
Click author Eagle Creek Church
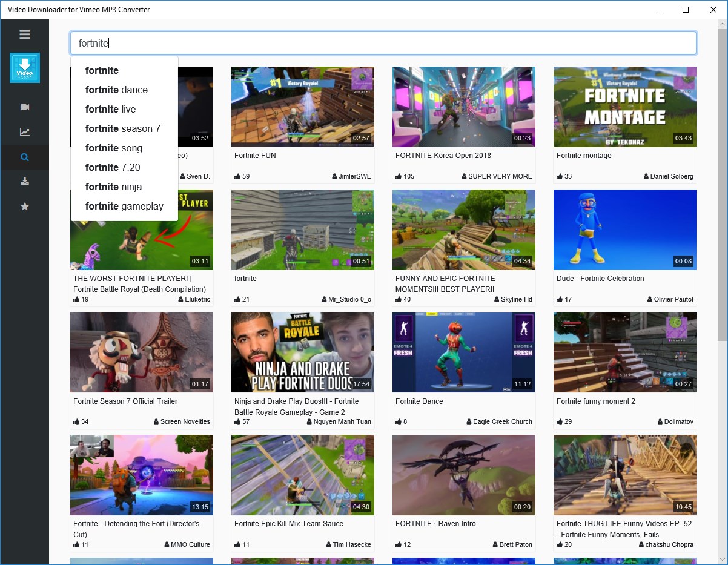499,421
